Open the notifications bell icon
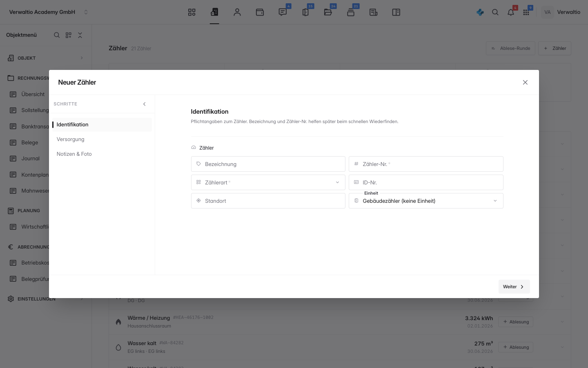Viewport: 588px width, 368px height. 511,12
